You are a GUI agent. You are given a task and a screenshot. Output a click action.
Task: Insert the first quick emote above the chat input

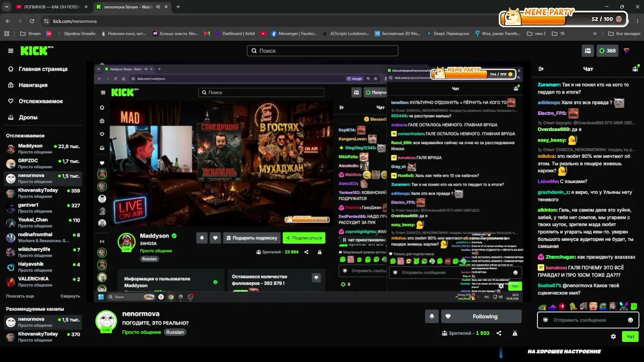point(542,306)
